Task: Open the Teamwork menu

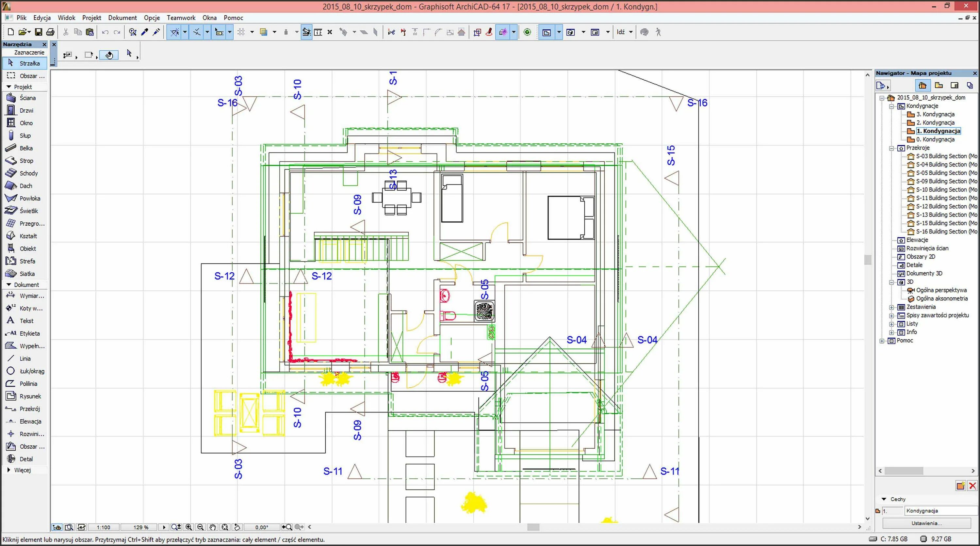Action: click(181, 18)
